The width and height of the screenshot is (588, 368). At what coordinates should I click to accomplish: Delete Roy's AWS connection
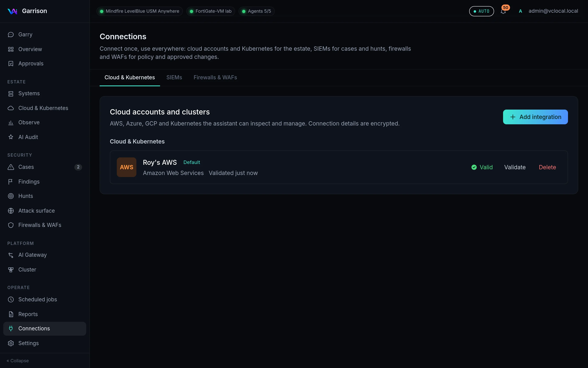coord(547,167)
